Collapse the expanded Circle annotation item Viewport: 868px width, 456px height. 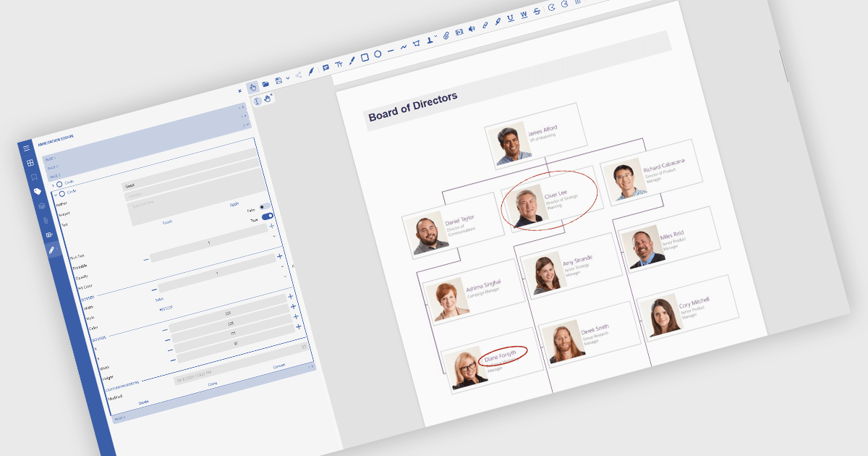55,194
